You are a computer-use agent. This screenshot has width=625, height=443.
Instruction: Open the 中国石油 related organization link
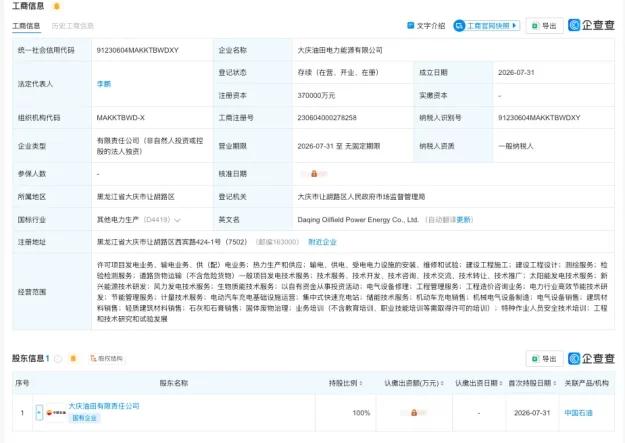(x=578, y=413)
